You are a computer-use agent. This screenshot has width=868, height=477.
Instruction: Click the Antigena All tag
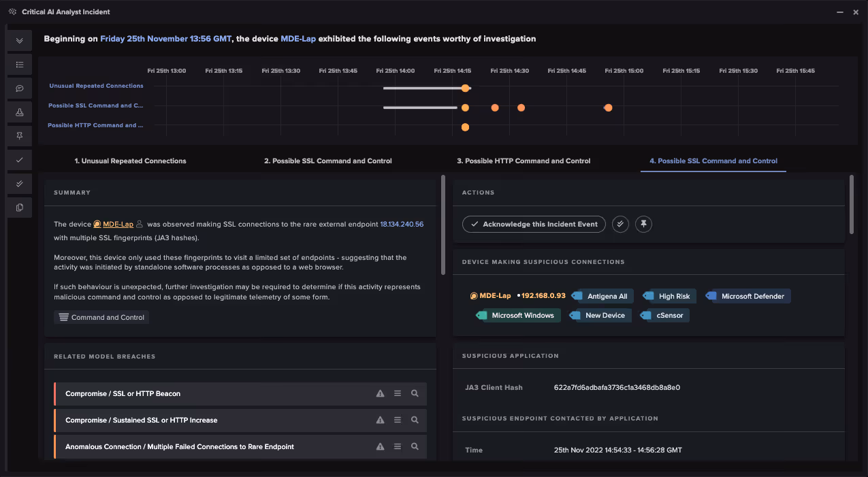pos(602,296)
